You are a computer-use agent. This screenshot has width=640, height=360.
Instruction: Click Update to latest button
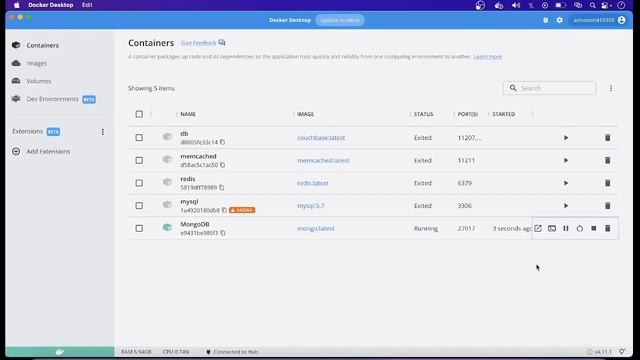point(340,20)
